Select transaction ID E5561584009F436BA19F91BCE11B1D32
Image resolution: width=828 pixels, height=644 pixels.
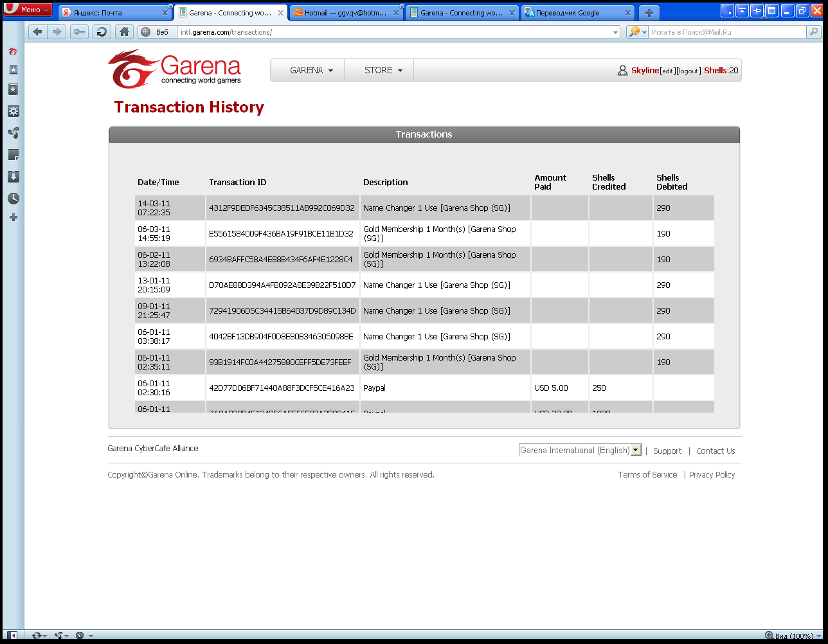click(281, 234)
